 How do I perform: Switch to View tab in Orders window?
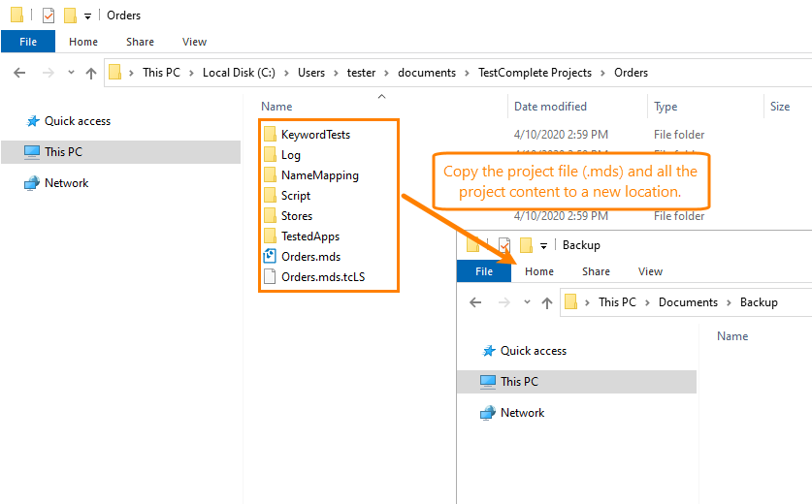click(x=194, y=42)
